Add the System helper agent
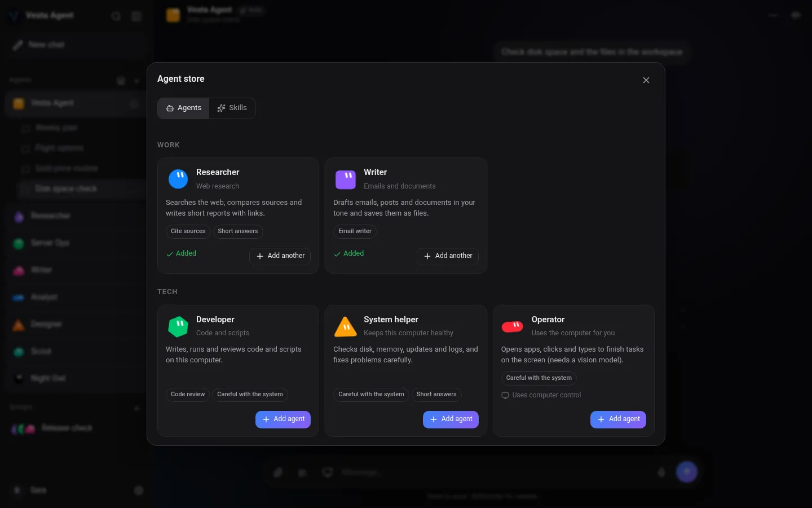This screenshot has height=508, width=812. (451, 419)
